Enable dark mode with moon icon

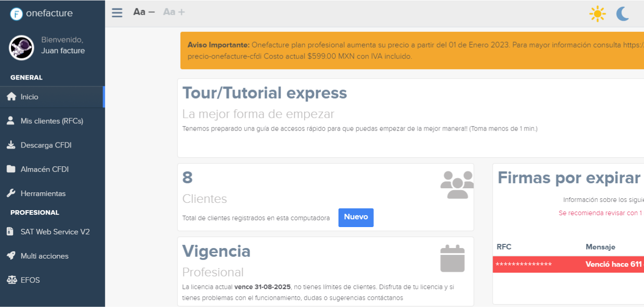[623, 14]
